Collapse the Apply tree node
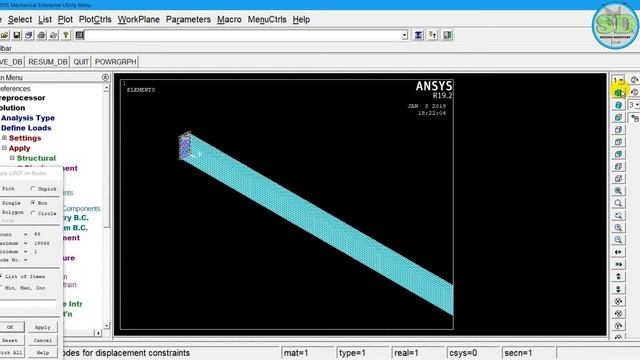Screen dimensions: 640x360 click(x=4, y=148)
